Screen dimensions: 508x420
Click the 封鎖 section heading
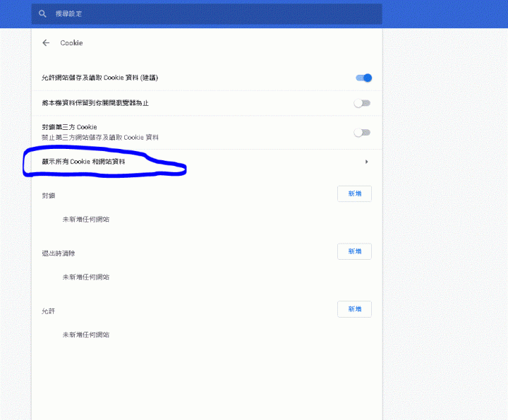49,196
